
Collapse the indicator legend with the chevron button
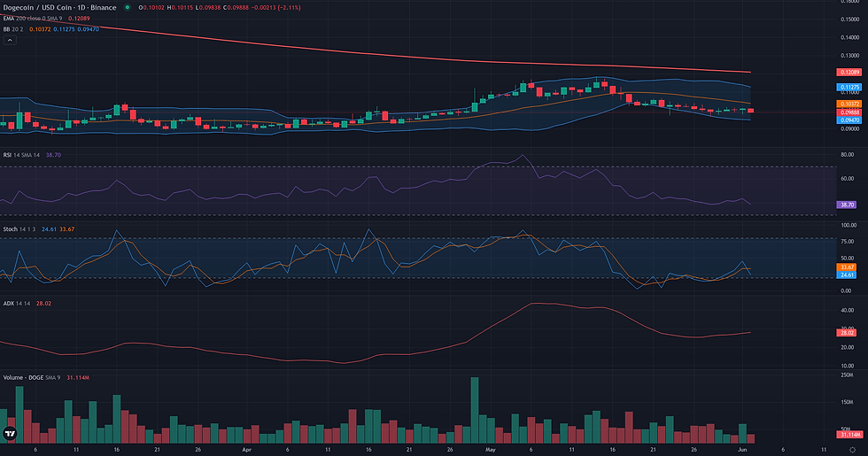tap(10, 41)
